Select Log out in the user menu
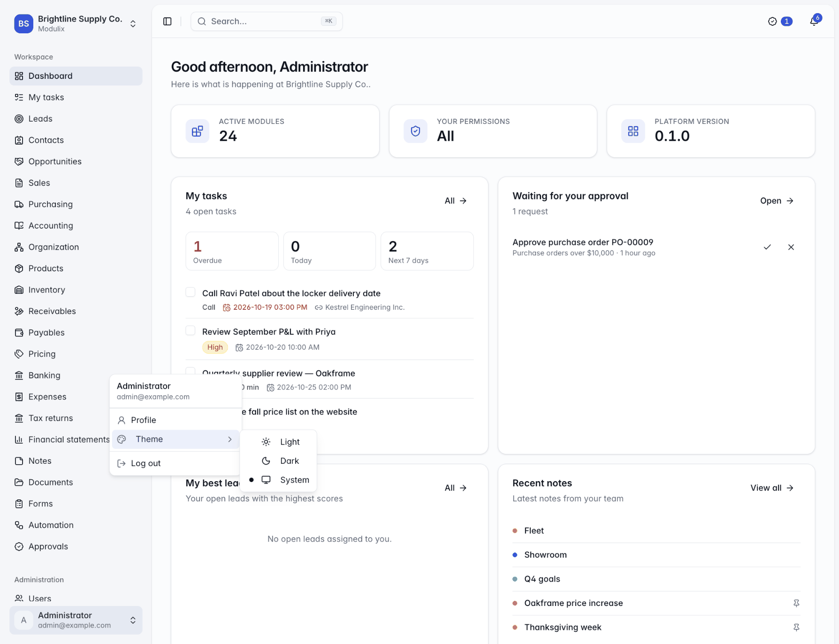Screen dimensions: 839x644 click(175, 463)
